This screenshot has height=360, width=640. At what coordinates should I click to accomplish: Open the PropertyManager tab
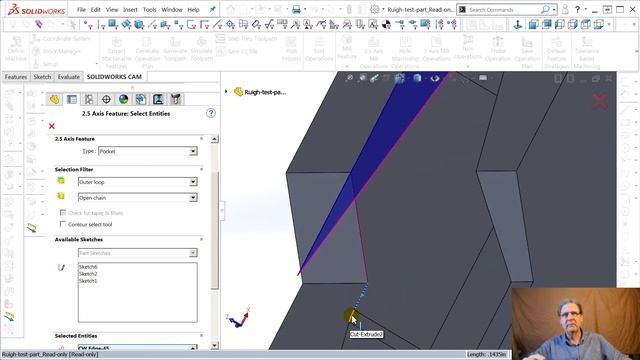click(72, 99)
